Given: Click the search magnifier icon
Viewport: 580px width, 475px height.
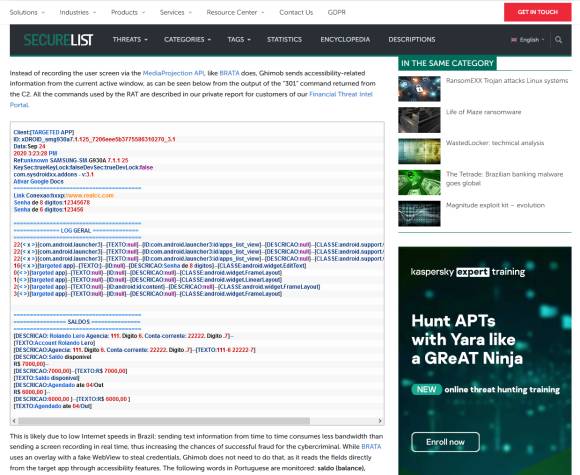Looking at the screenshot, I should pos(558,40).
